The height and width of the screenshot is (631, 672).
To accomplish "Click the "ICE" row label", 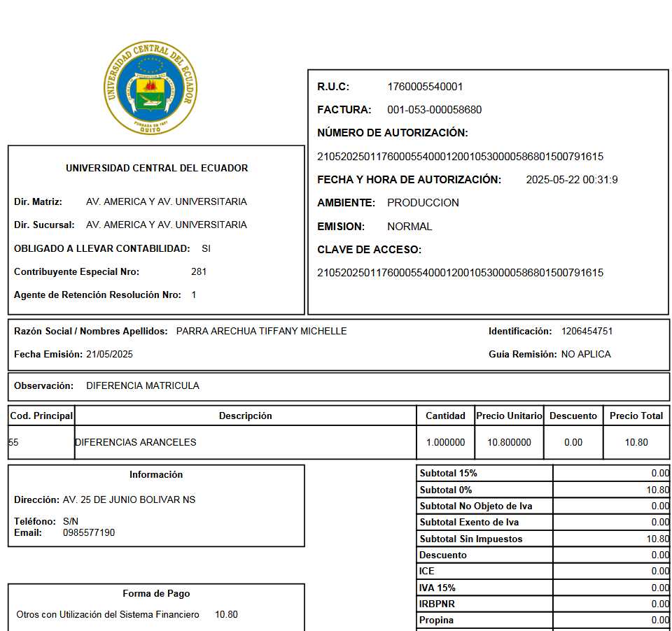I will point(427,571).
